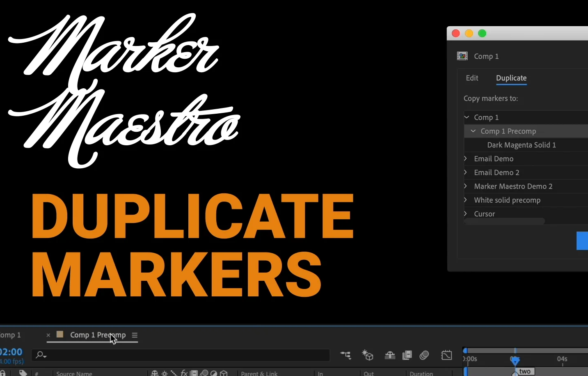Enable the Motion Blur timeline icon
This screenshot has width=588, height=376.
424,355
